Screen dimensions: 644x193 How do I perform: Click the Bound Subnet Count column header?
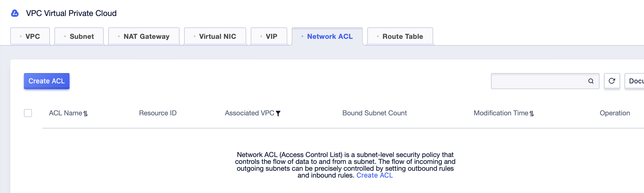(374, 113)
